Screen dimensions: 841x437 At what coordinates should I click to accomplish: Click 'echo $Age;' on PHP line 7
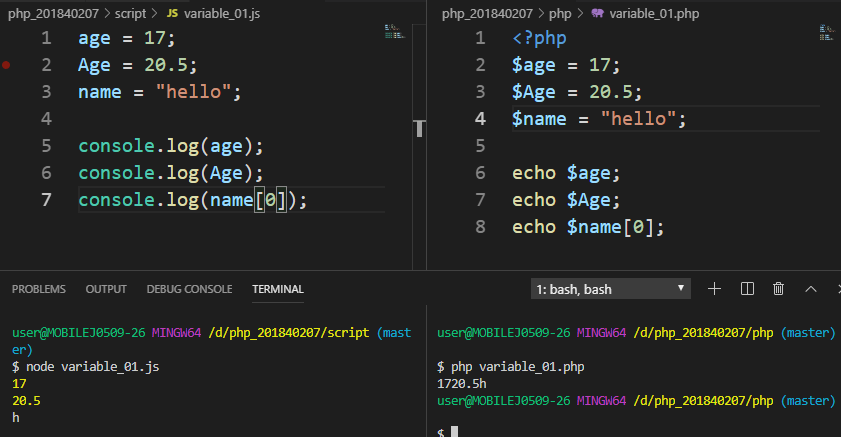566,199
